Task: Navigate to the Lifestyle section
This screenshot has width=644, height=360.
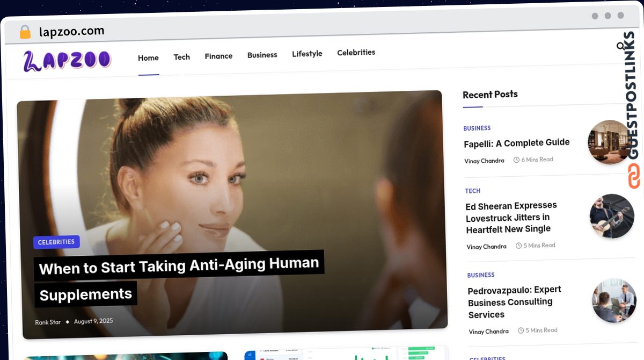Action: pos(307,54)
